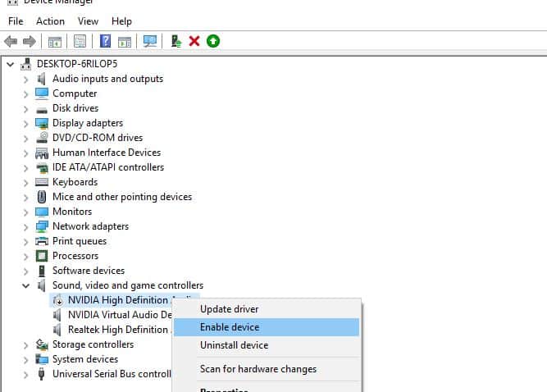The height and width of the screenshot is (392, 547).
Task: Expand the Network adapters category
Action: [25, 227]
